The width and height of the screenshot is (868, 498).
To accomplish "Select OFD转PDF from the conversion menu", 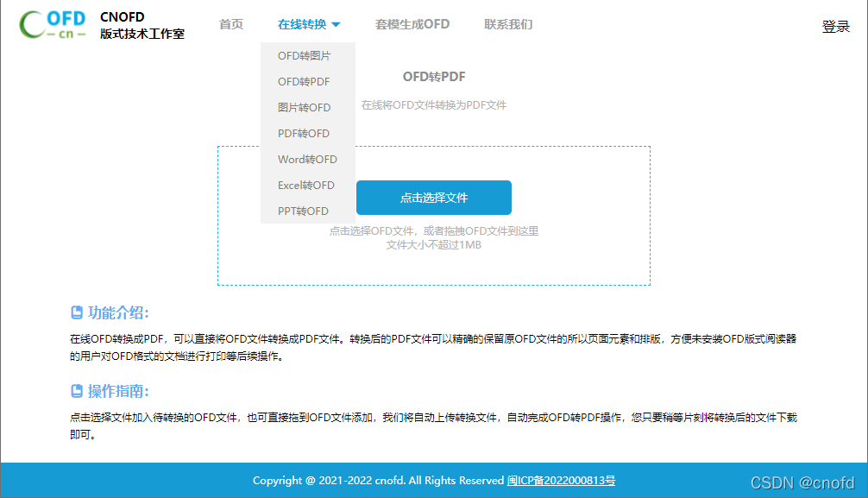I will click(303, 81).
